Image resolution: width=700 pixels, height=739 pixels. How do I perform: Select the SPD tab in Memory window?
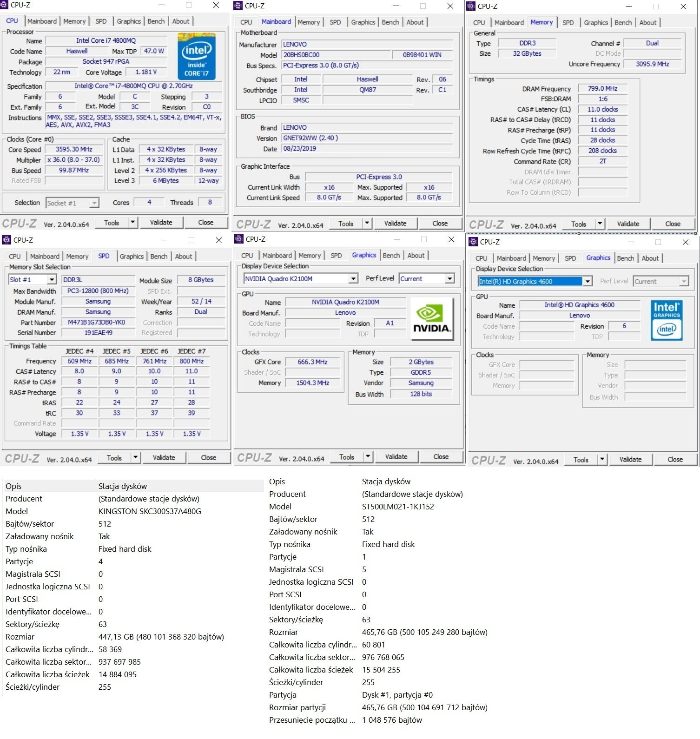pos(568,23)
